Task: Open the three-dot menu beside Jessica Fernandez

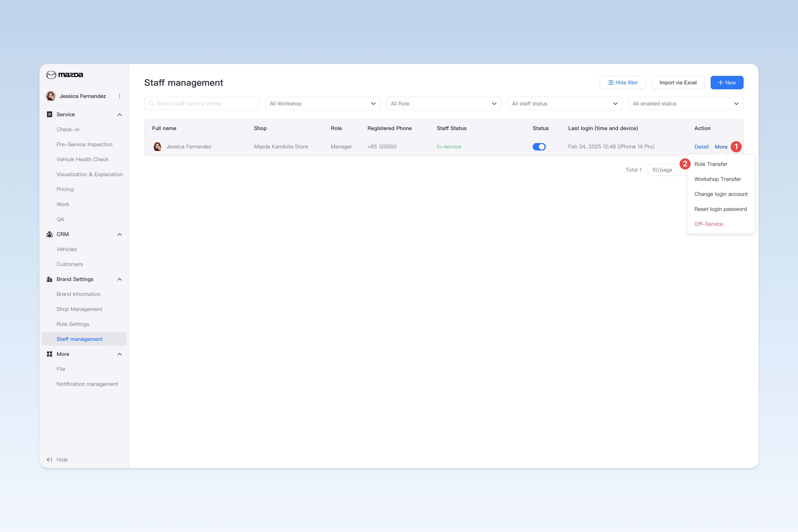Action: pyautogui.click(x=119, y=96)
